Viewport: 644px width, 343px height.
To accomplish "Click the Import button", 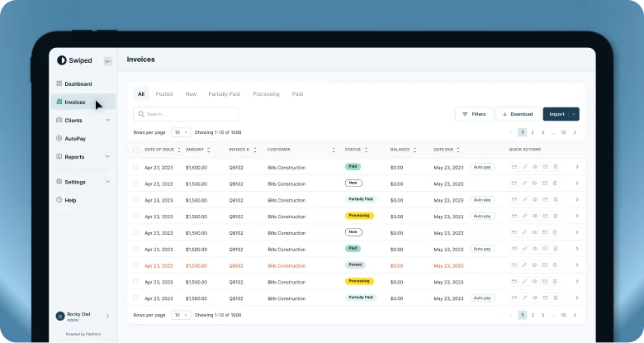I will 556,114.
